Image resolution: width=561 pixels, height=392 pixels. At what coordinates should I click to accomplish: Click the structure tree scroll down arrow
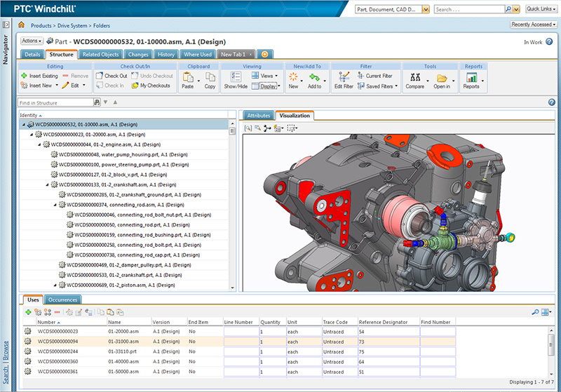(233, 288)
